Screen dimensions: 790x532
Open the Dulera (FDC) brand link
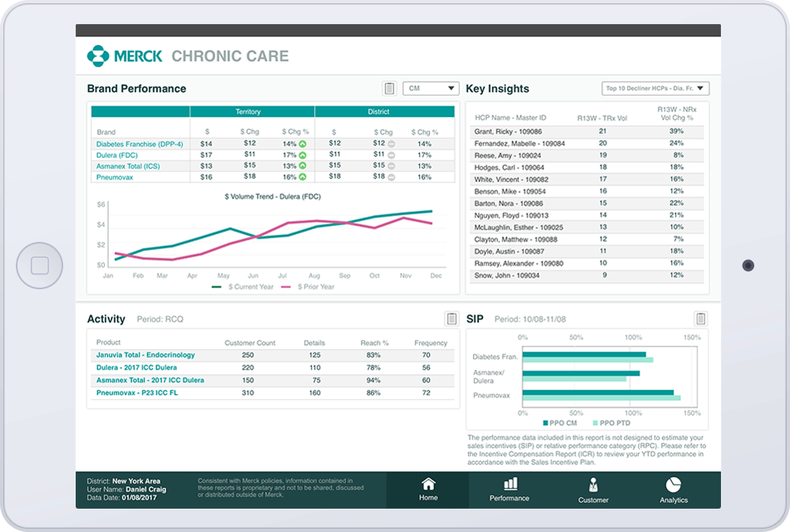pos(116,155)
